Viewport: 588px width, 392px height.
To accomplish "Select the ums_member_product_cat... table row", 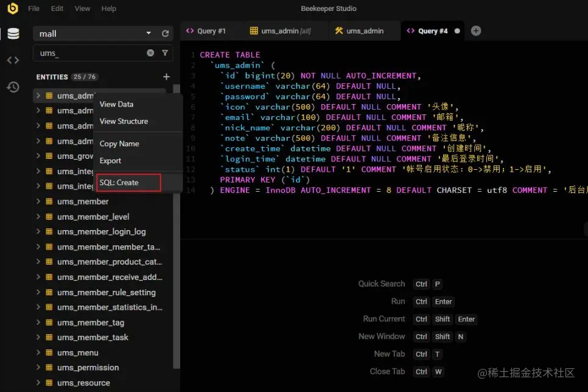I will click(100, 262).
